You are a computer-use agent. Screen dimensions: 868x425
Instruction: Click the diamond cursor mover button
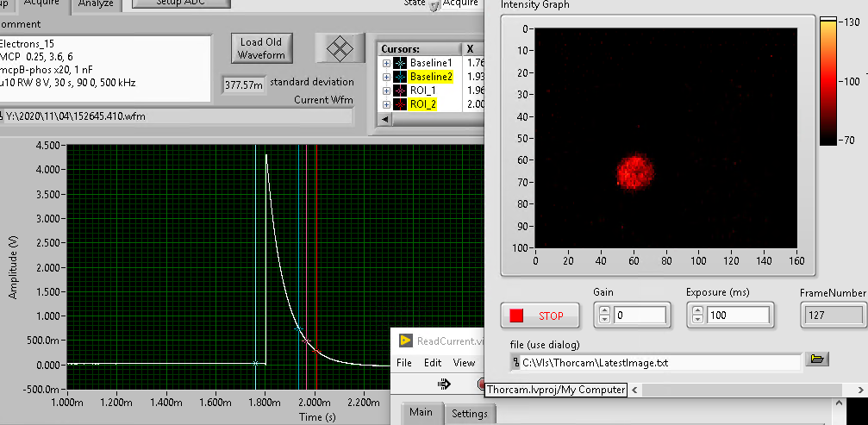pyautogui.click(x=341, y=47)
